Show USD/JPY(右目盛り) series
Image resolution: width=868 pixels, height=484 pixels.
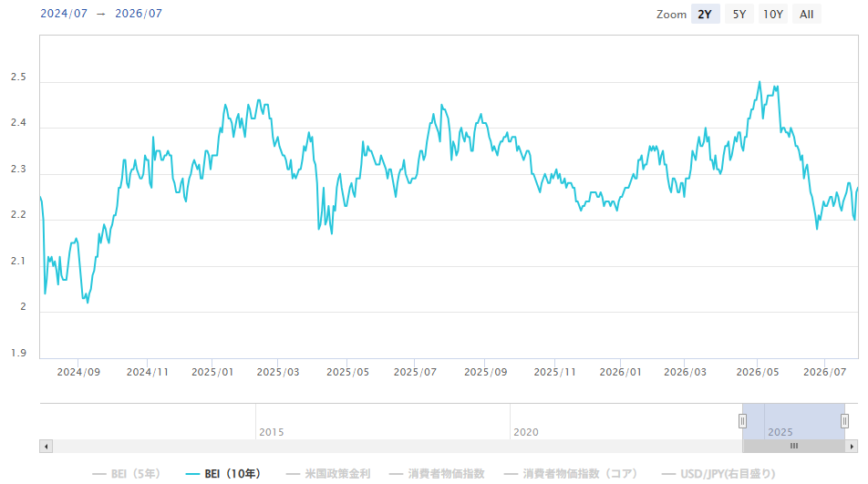[x=718, y=473]
